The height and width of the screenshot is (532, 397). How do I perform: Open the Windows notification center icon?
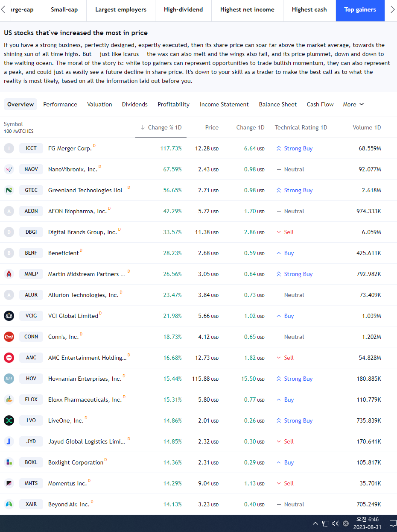point(393,523)
